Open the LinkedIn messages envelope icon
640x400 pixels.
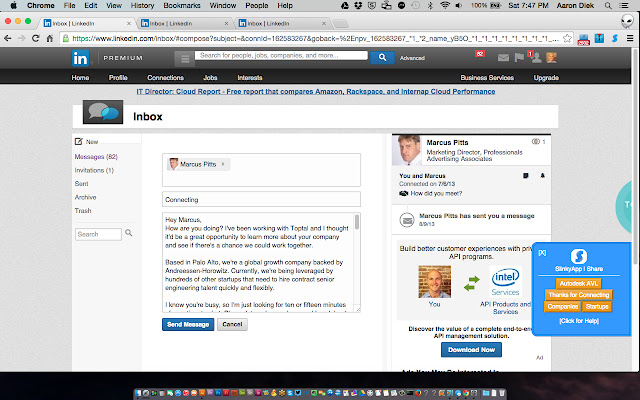[503, 58]
